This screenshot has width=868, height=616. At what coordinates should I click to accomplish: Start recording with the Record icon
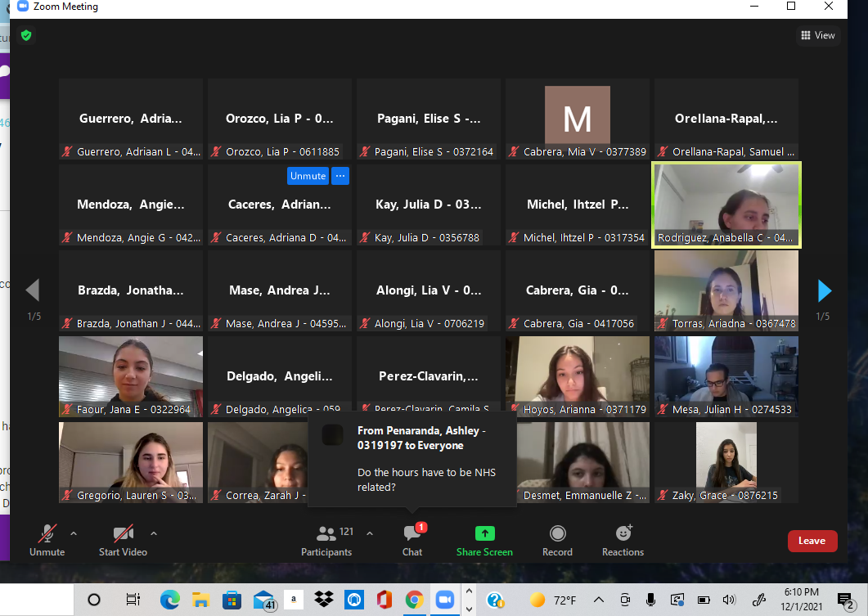click(x=557, y=540)
